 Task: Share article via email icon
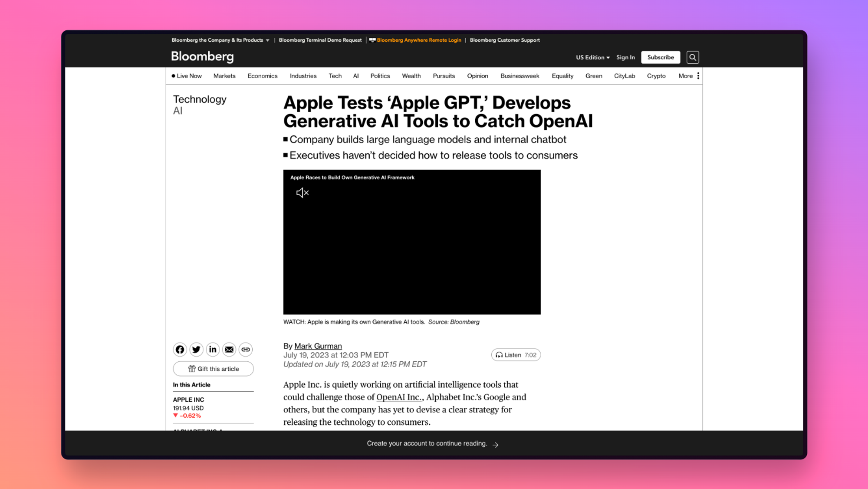coord(229,350)
